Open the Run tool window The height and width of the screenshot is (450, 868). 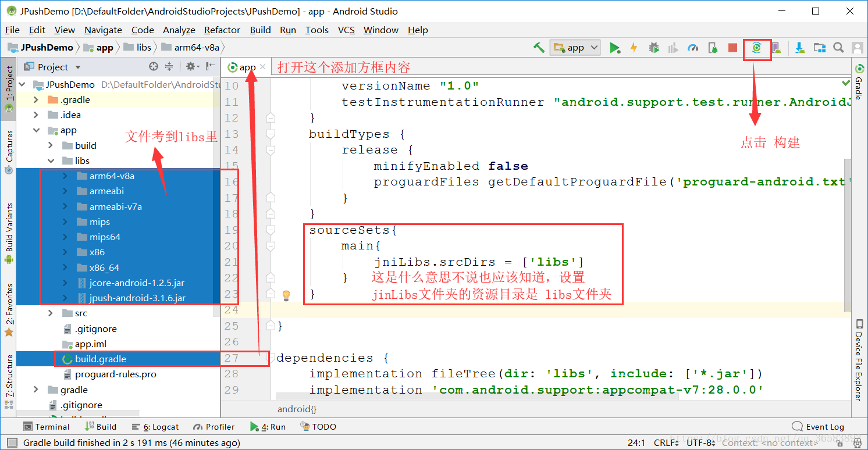268,427
